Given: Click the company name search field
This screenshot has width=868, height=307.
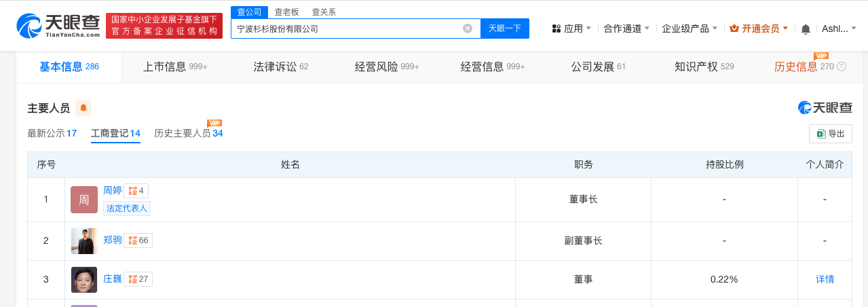Looking at the screenshot, I should pos(346,29).
